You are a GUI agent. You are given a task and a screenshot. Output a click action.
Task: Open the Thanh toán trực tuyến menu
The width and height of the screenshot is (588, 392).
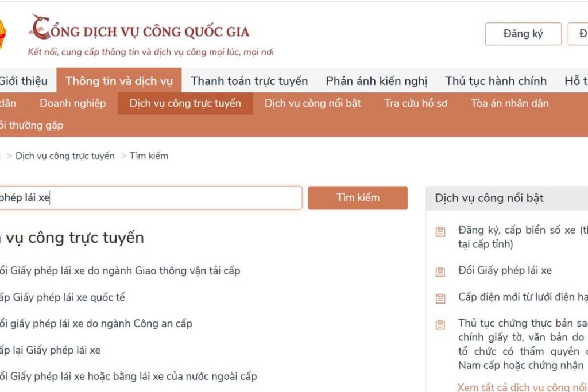coord(249,81)
